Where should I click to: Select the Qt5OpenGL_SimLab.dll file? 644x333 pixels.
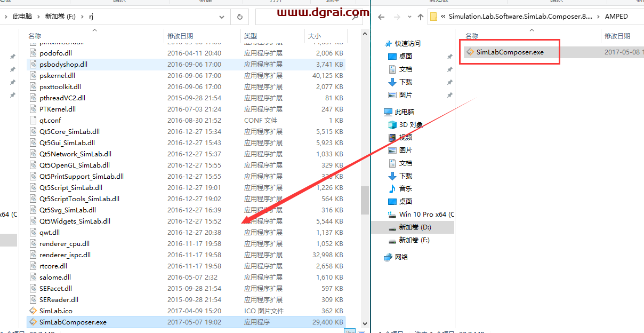pyautogui.click(x=186, y=165)
